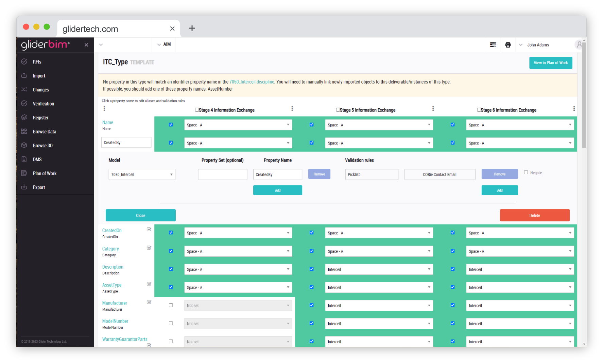Enable Manufacturer checkbox for Stage 4
603x364 pixels.
171,305
